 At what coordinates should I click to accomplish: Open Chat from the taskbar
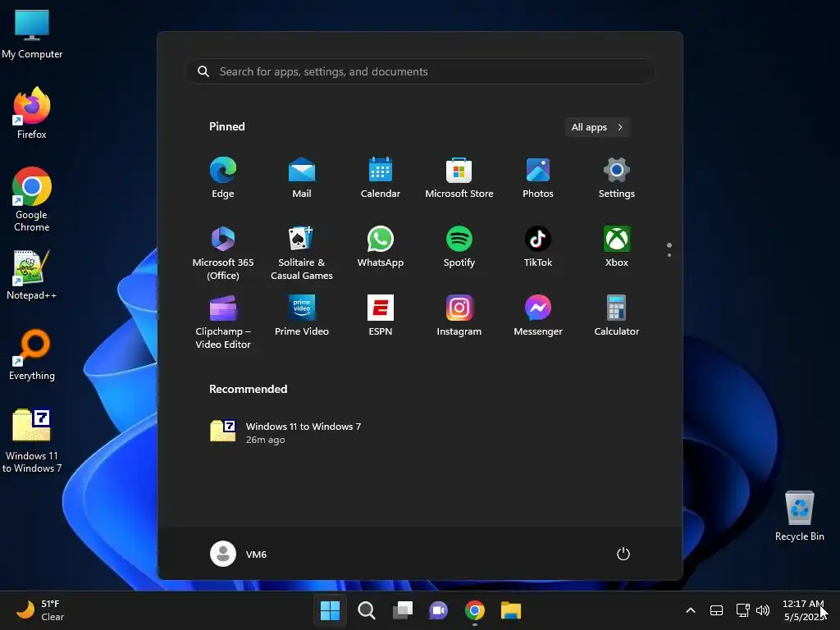point(438,610)
